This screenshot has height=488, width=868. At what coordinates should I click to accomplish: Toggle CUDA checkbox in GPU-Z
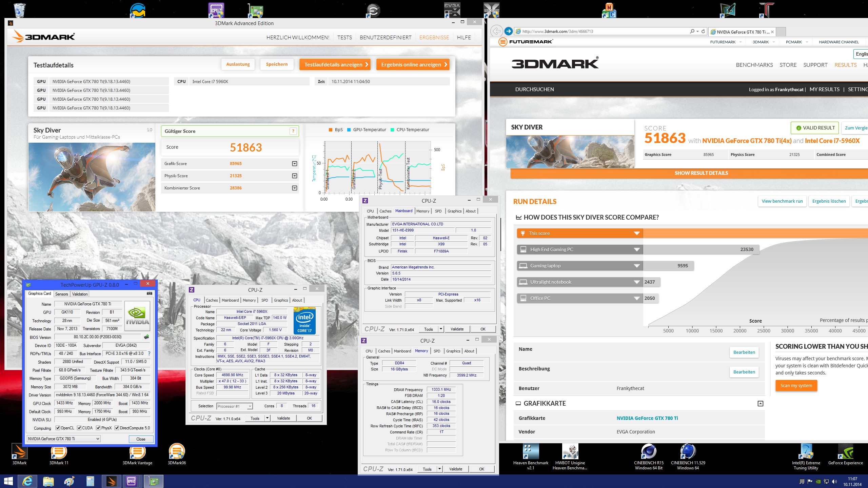point(79,428)
